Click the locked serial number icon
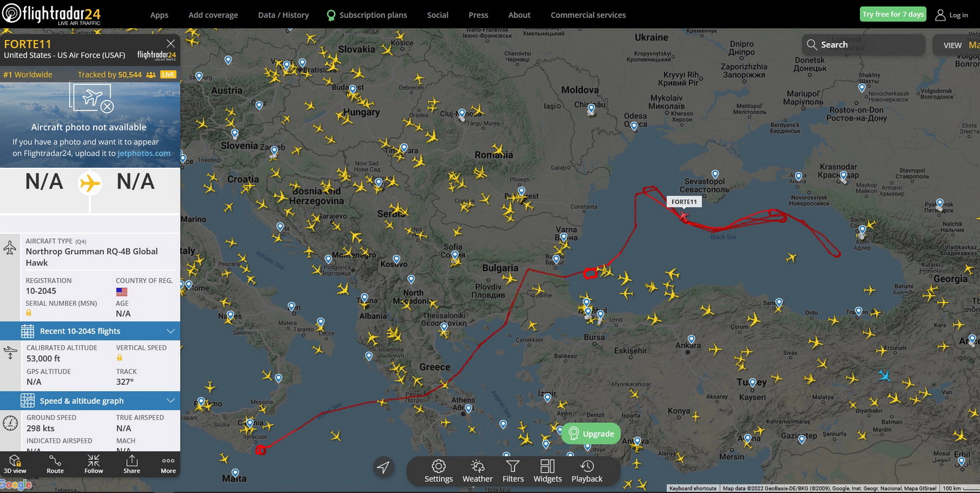 pos(29,313)
